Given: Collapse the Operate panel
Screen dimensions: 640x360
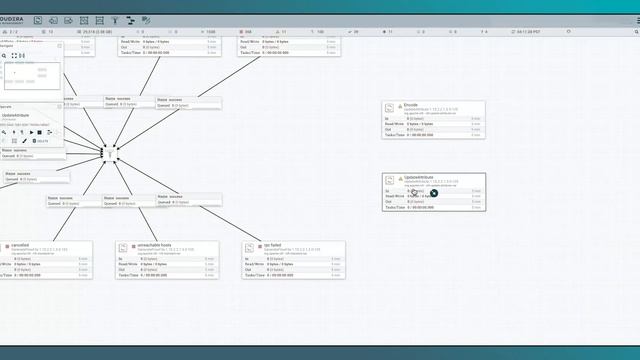Looking at the screenshot, I should [x=60, y=107].
